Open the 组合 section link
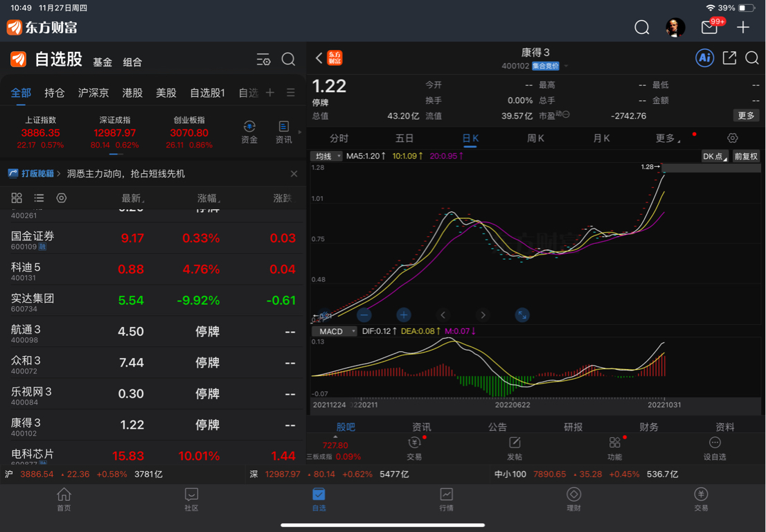Screen dimensions: 766x532 132,62
